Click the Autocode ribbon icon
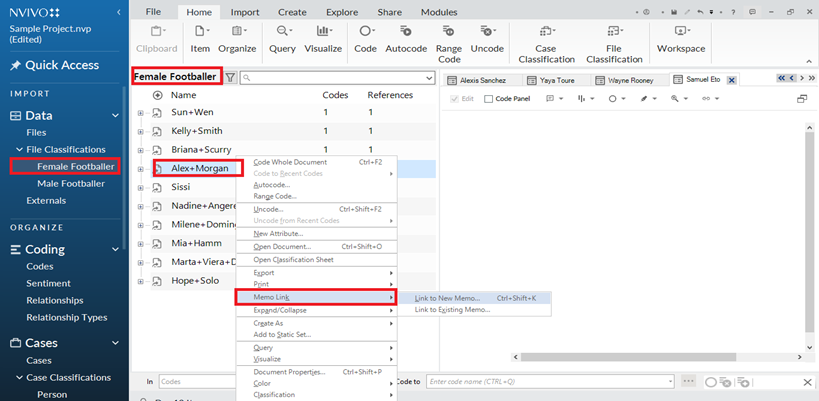Image resolution: width=819 pixels, height=401 pixels. pyautogui.click(x=406, y=31)
